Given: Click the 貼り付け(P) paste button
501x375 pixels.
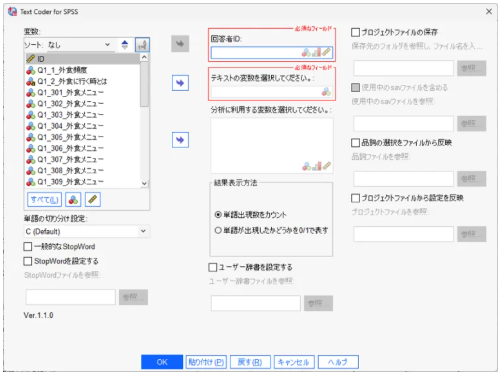Looking at the screenshot, I should pyautogui.click(x=206, y=362).
